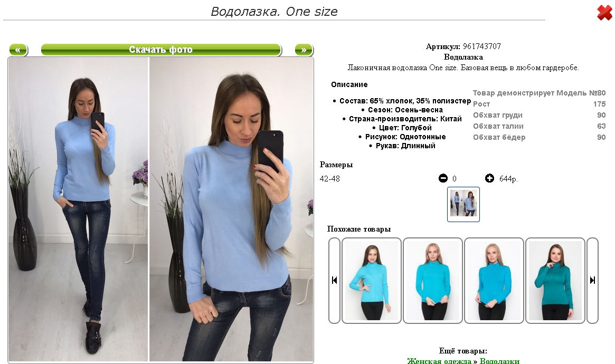Screen dimensions: 615x364
Task: Open the Женская одежда category link
Action: coord(439,360)
